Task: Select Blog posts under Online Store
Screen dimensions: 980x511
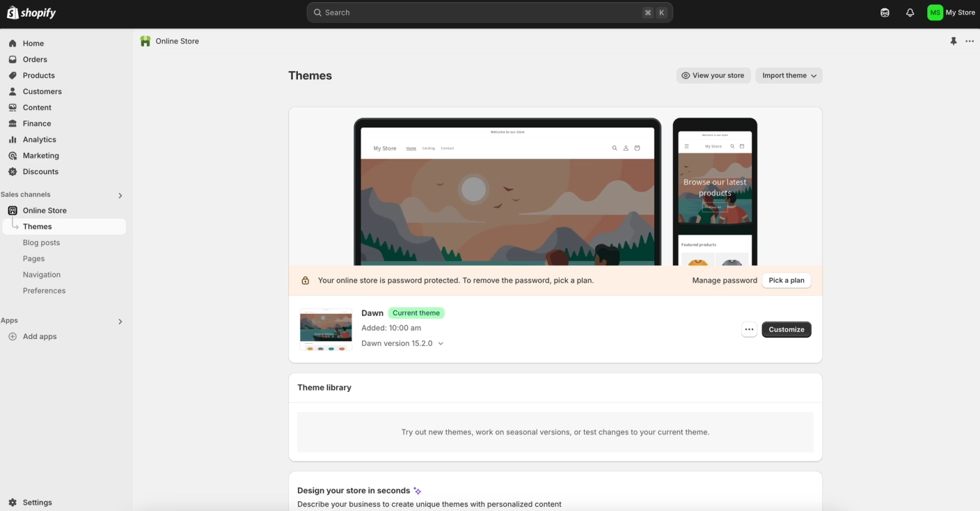Action: (x=41, y=242)
